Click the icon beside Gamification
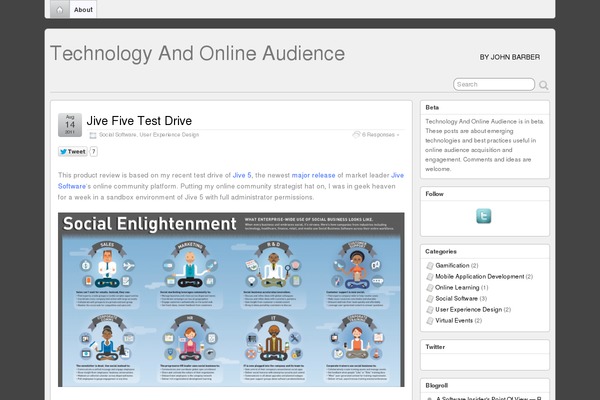The height and width of the screenshot is (400, 600). coord(430,266)
